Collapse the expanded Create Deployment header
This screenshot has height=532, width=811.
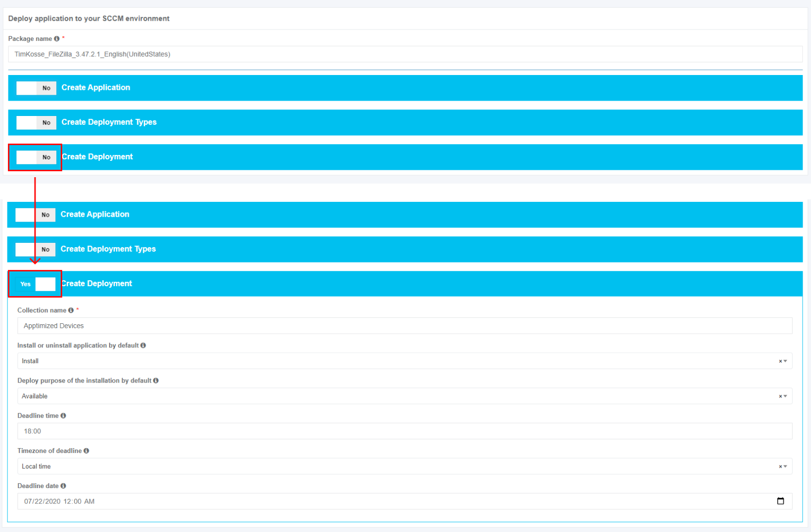(x=405, y=284)
